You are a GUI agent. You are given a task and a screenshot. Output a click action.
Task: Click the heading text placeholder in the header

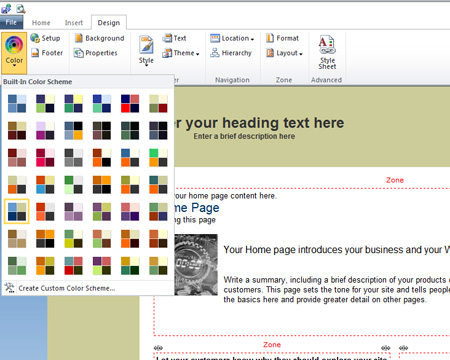259,123
